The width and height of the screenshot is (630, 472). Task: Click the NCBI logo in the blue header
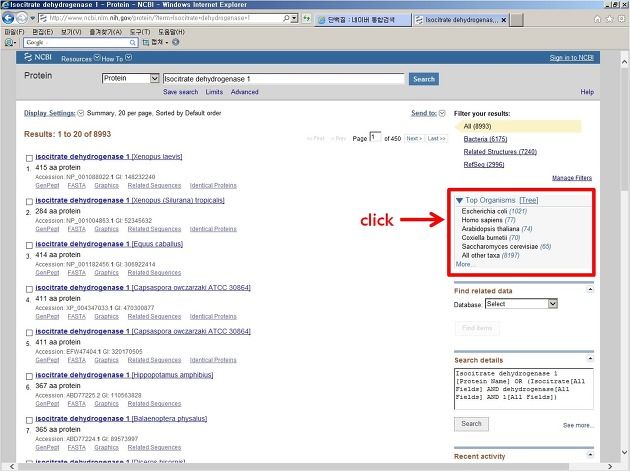(38, 57)
